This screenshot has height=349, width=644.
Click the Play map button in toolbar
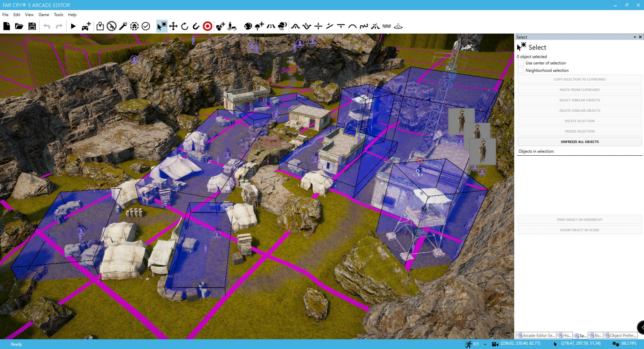coord(73,26)
